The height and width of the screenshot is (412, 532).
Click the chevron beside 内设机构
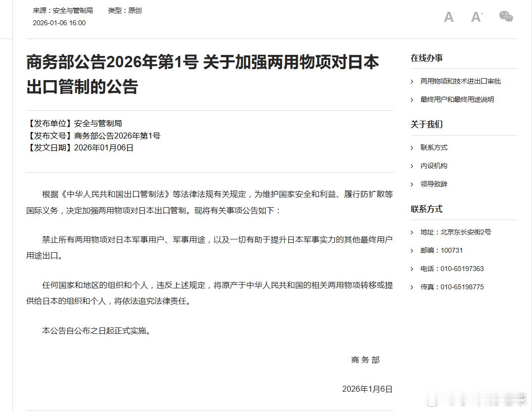click(x=413, y=166)
